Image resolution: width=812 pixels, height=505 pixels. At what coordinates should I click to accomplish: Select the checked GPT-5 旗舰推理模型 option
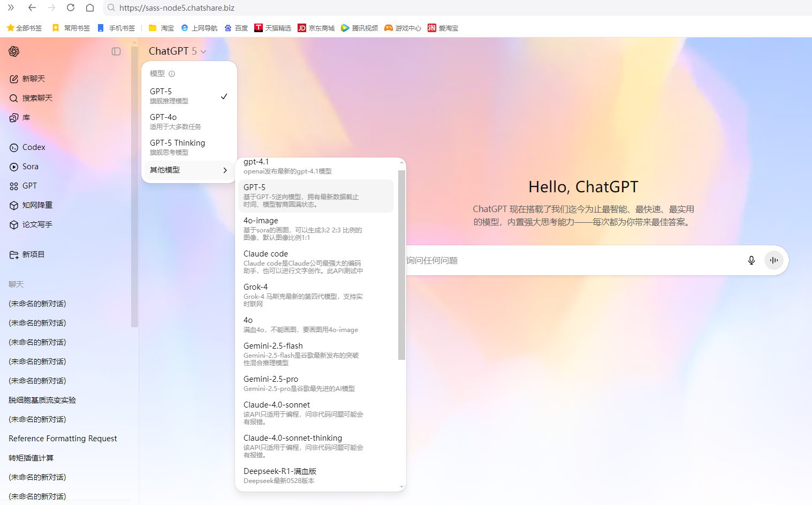click(x=189, y=96)
